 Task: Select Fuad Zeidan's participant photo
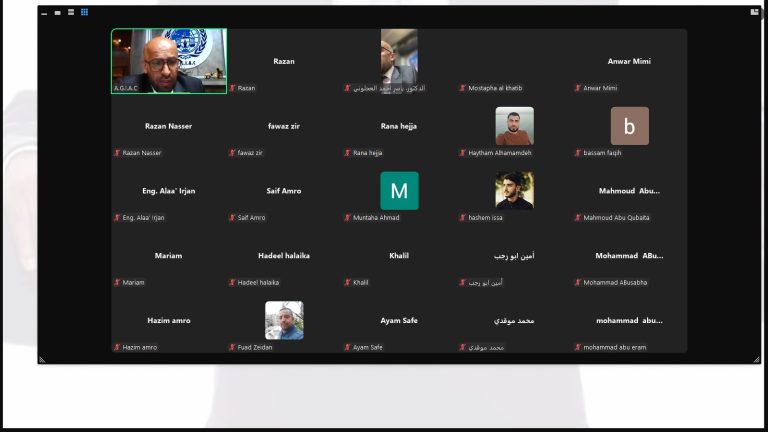284,320
